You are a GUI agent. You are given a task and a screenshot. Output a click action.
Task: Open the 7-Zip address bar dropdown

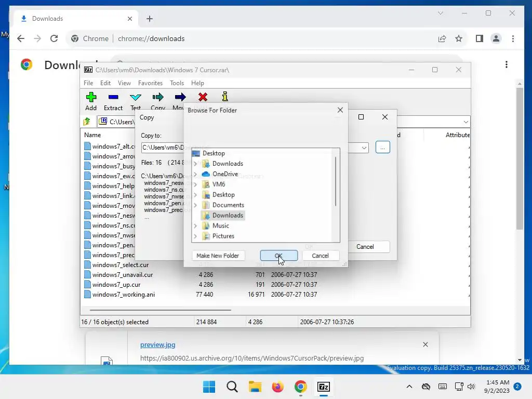click(465, 122)
